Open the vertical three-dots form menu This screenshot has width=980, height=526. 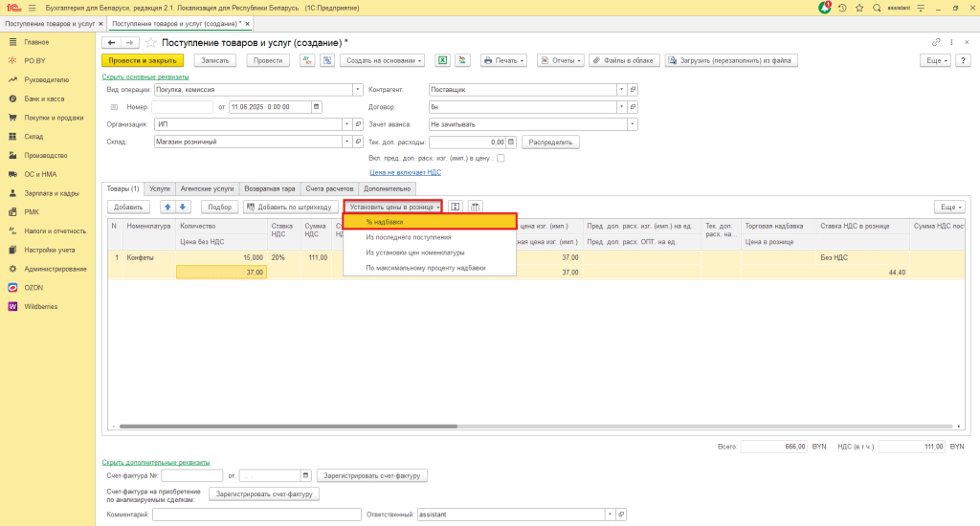tap(951, 42)
